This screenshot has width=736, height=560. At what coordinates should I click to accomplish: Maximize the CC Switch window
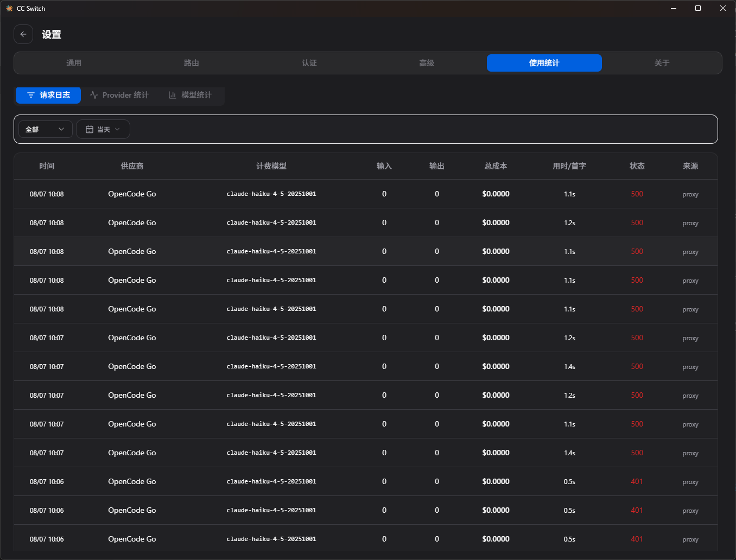698,8
